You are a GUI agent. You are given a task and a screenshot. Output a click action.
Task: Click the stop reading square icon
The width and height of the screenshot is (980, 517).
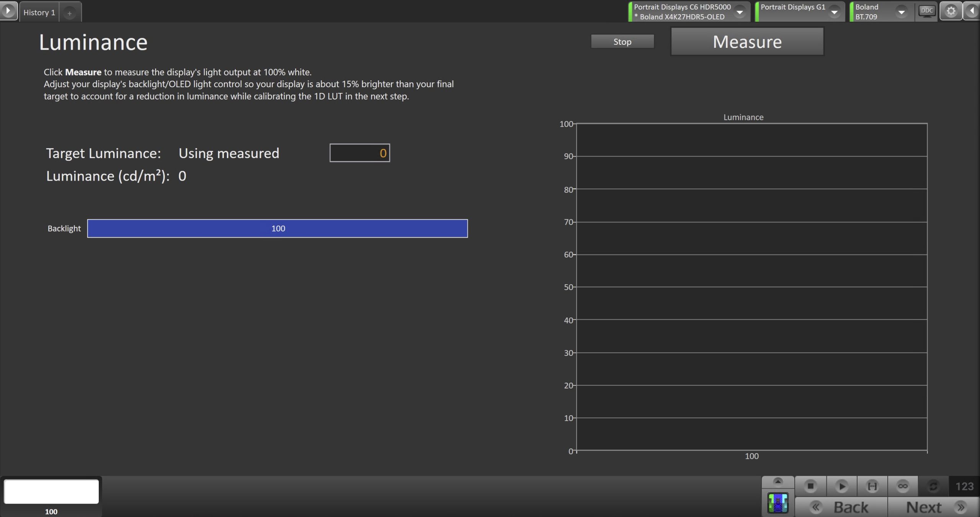click(x=810, y=486)
